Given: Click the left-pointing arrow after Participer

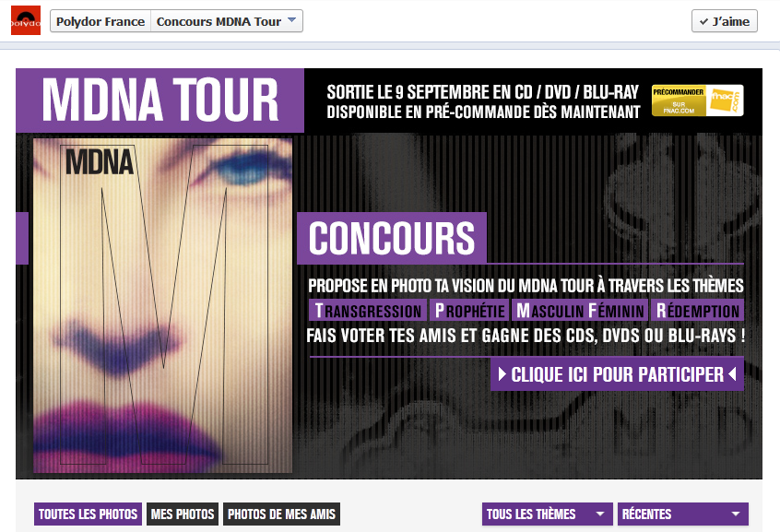Looking at the screenshot, I should point(732,374).
